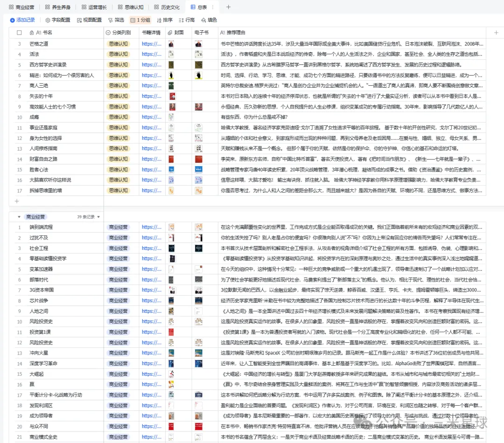Add a new view with plus tab button
Image resolution: width=504 pixels, height=443 pixels.
(x=228, y=7)
